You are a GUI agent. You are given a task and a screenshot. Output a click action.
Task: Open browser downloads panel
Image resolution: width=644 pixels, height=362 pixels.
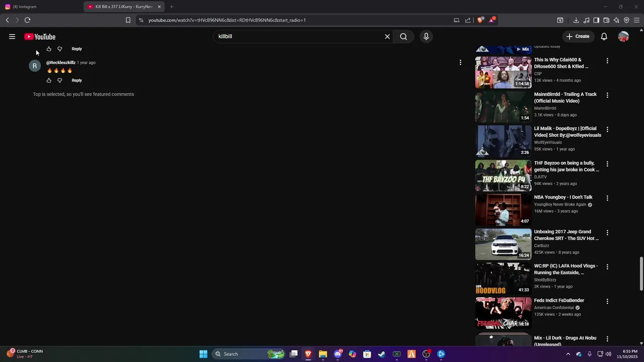[576, 20]
